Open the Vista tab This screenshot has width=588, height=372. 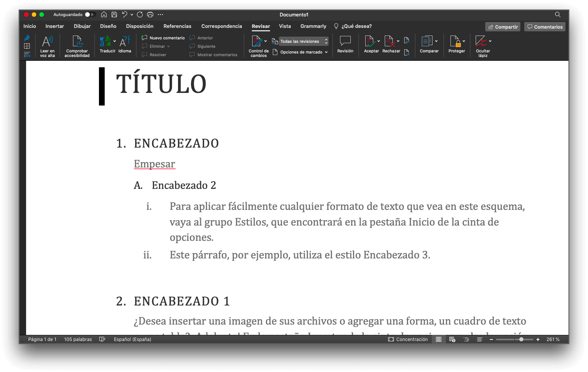click(285, 26)
